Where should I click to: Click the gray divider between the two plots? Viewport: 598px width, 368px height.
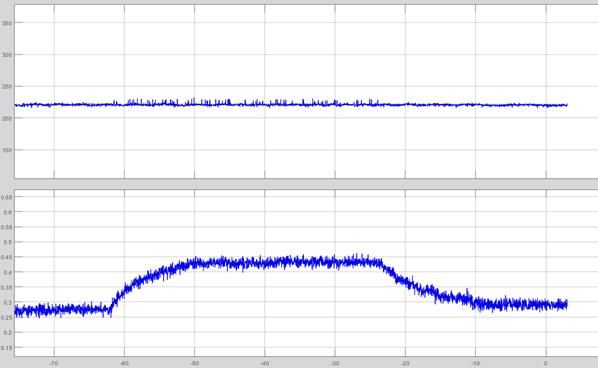(299, 184)
